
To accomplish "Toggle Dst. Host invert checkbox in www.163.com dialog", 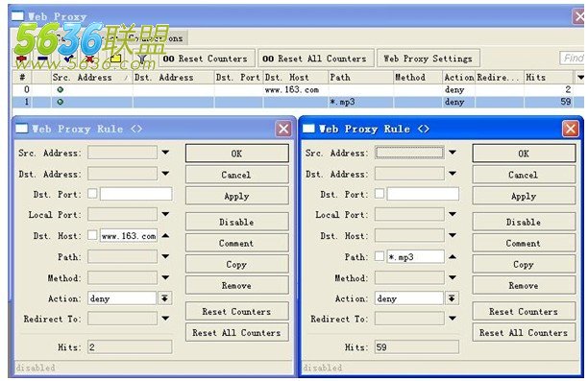I will click(x=92, y=235).
